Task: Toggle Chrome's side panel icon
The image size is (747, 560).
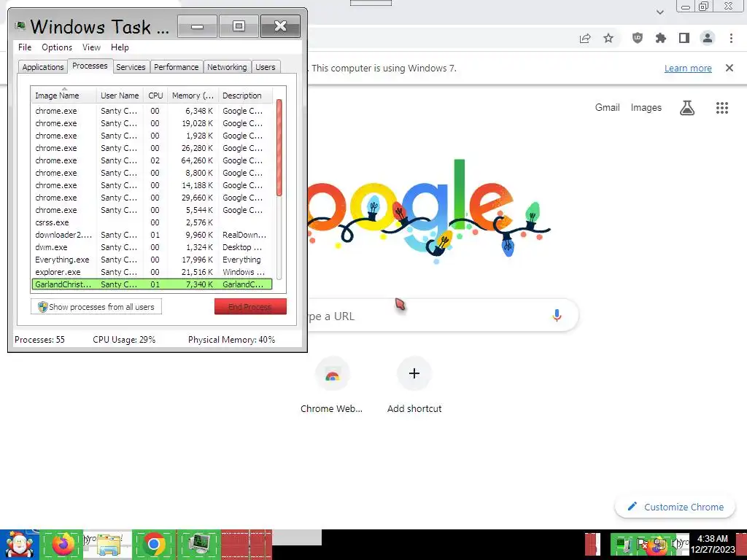Action: pyautogui.click(x=684, y=38)
